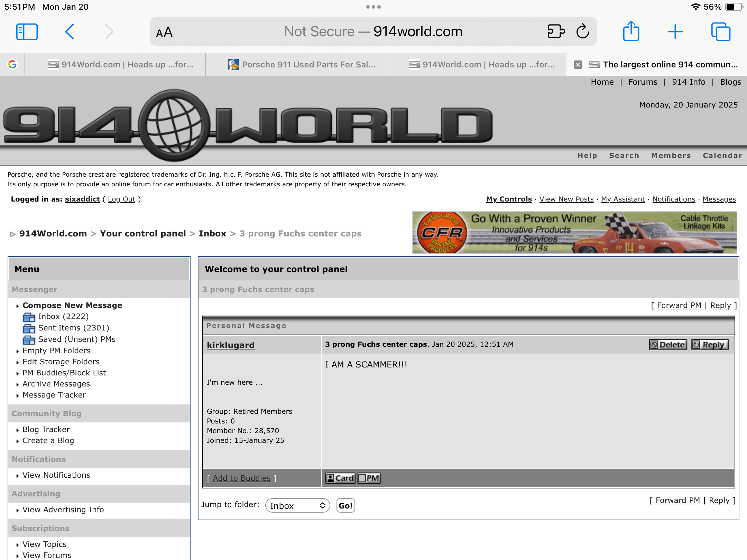The width and height of the screenshot is (747, 560).
Task: Open kirklugard's profile link
Action: (x=230, y=345)
